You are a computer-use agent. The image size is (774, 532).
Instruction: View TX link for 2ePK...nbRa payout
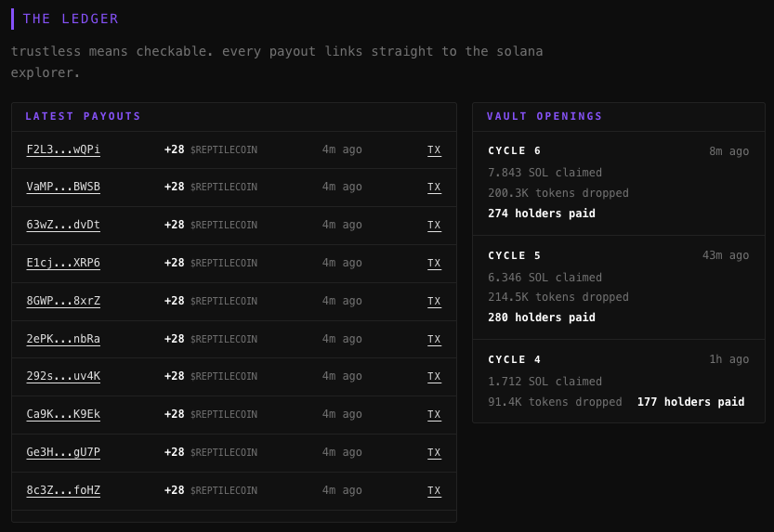(x=434, y=339)
